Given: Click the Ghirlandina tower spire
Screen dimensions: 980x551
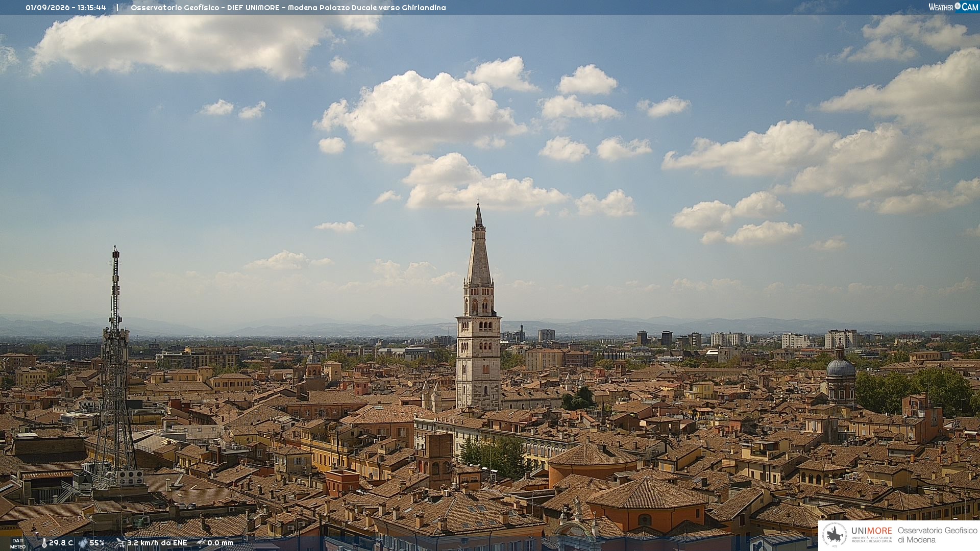Looking at the screenshot, I should 479,245.
